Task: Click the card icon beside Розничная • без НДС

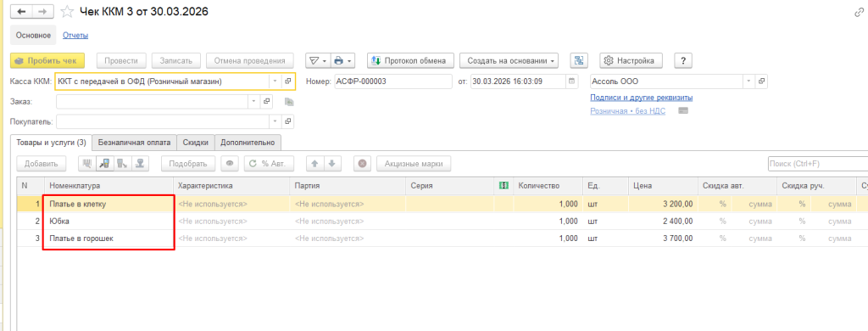Action: 683,111
